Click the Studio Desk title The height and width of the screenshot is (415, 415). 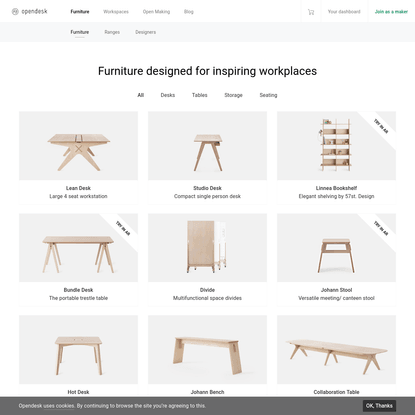pos(207,188)
